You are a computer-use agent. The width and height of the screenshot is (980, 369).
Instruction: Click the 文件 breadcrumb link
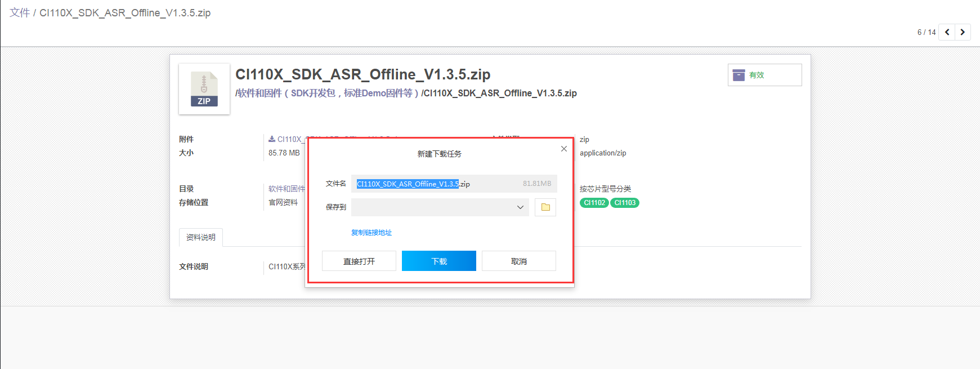[20, 12]
